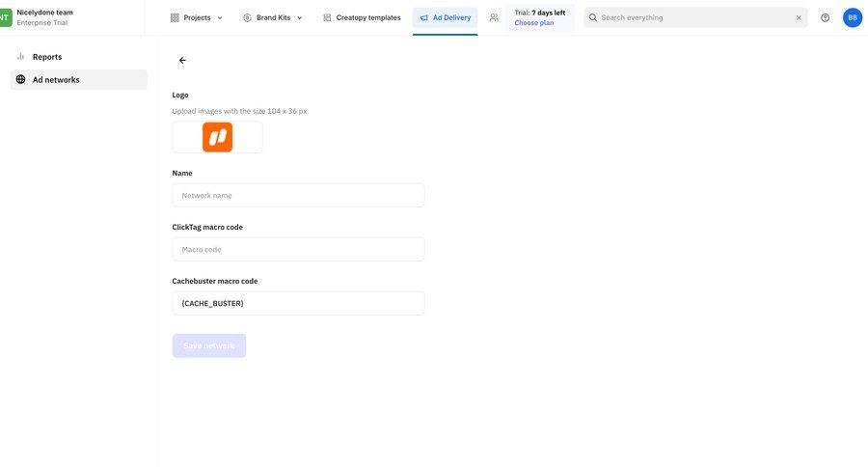Click the NT team avatar badge
The width and height of the screenshot is (868, 467).
[5, 17]
